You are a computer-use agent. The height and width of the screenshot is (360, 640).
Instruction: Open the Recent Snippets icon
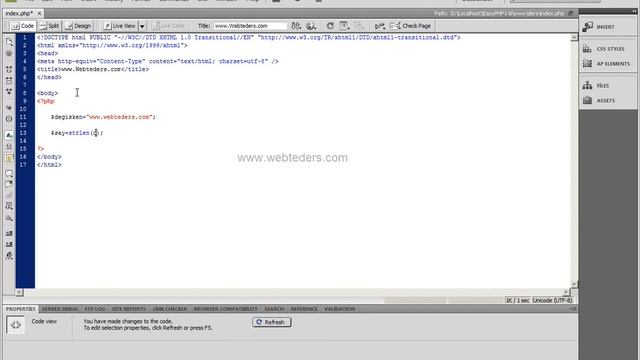[x=9, y=206]
